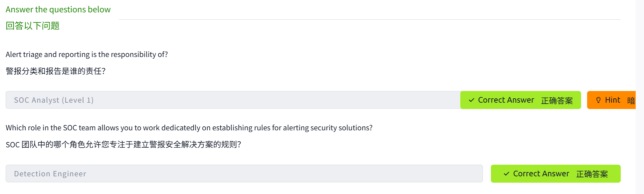Click checkmark icon beside Detection Engineer answer

click(x=506, y=174)
